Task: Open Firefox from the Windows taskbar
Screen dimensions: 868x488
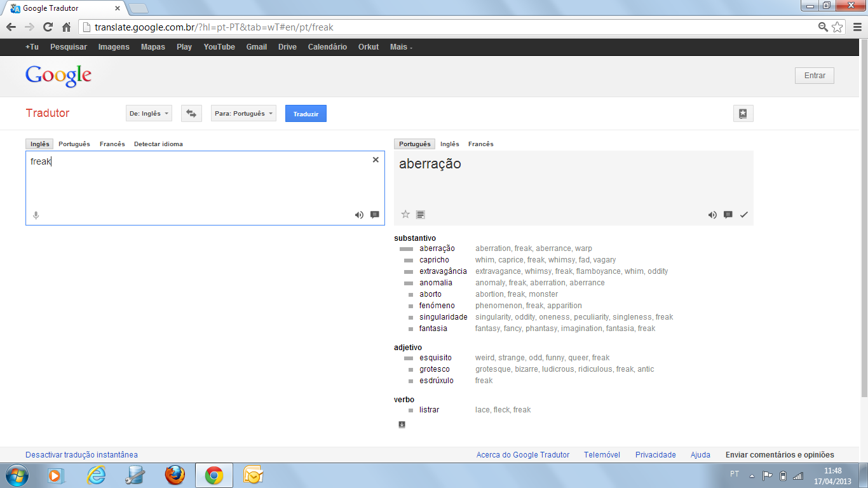Action: 175,475
